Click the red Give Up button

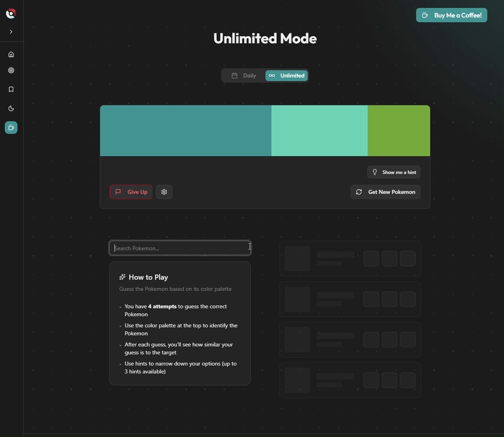coord(131,192)
